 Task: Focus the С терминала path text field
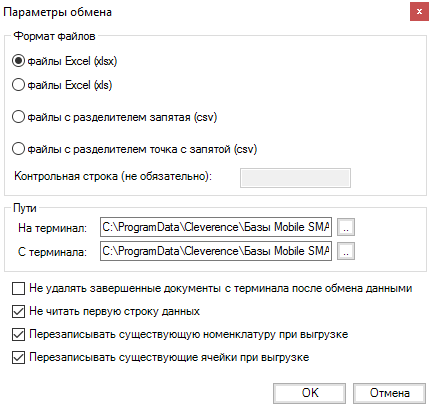click(216, 251)
